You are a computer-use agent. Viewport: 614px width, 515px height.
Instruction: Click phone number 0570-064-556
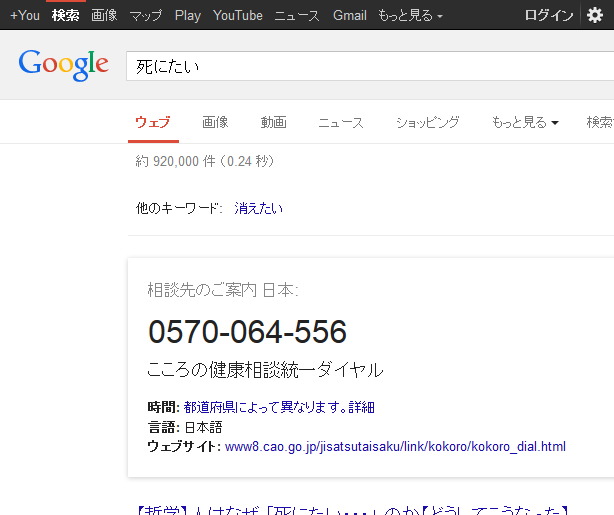click(x=247, y=332)
